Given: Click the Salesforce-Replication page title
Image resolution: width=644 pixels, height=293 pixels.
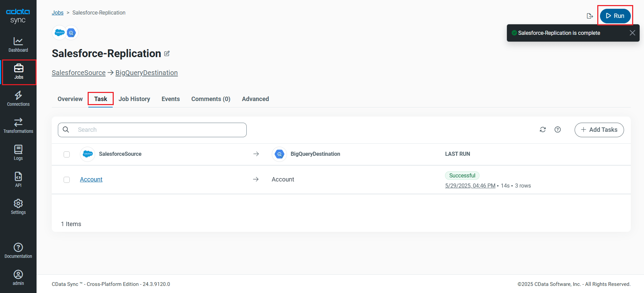Looking at the screenshot, I should point(106,53).
